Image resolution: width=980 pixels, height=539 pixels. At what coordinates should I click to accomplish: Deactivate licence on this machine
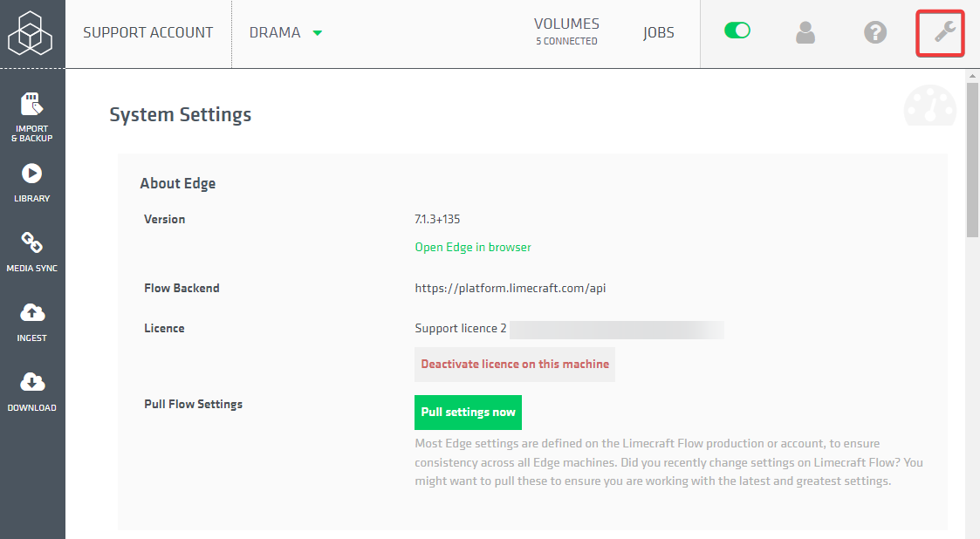pos(514,364)
